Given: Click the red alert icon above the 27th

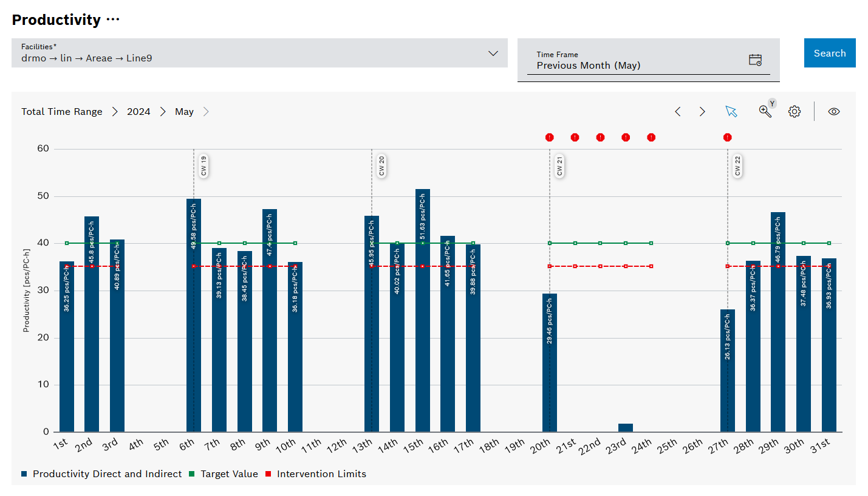Looking at the screenshot, I should [x=726, y=137].
